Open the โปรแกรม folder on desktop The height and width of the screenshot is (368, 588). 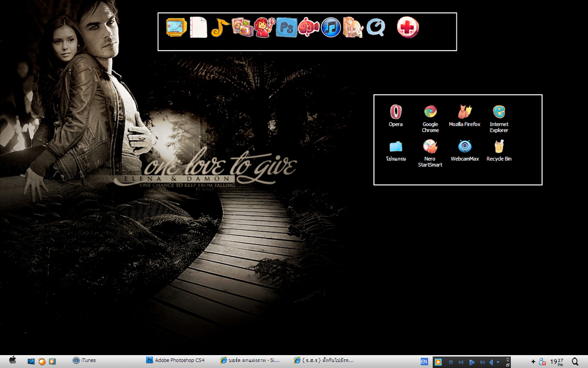click(396, 150)
